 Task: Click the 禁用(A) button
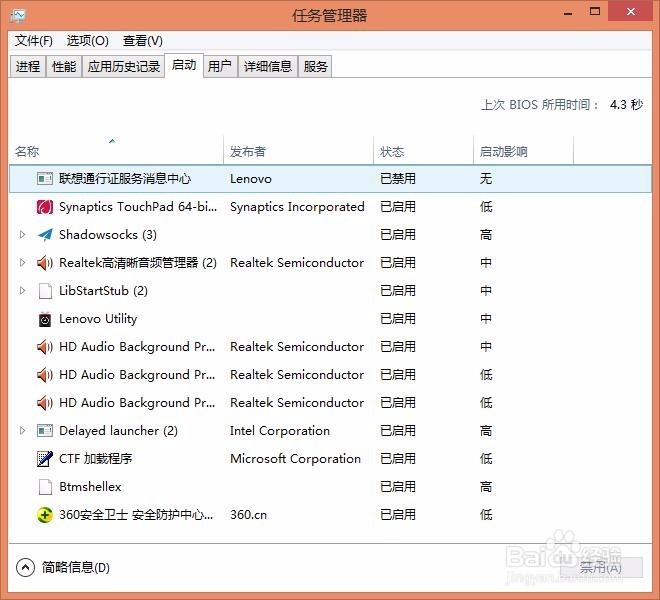(x=601, y=568)
